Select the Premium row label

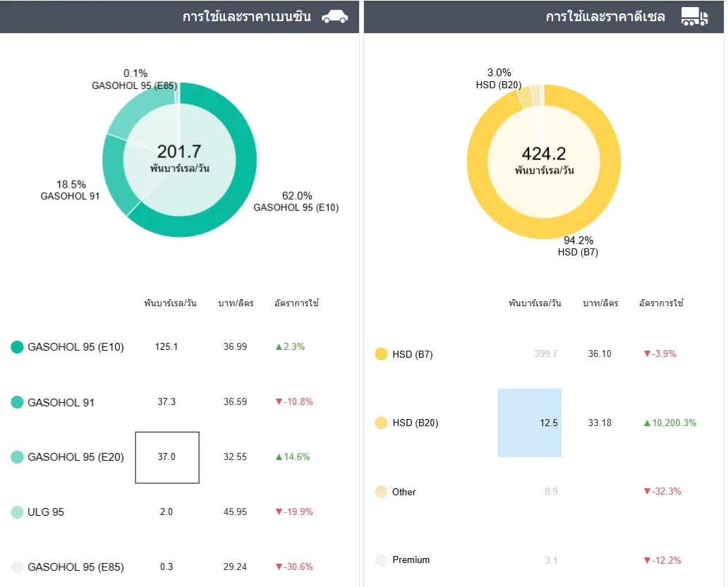pyautogui.click(x=411, y=559)
